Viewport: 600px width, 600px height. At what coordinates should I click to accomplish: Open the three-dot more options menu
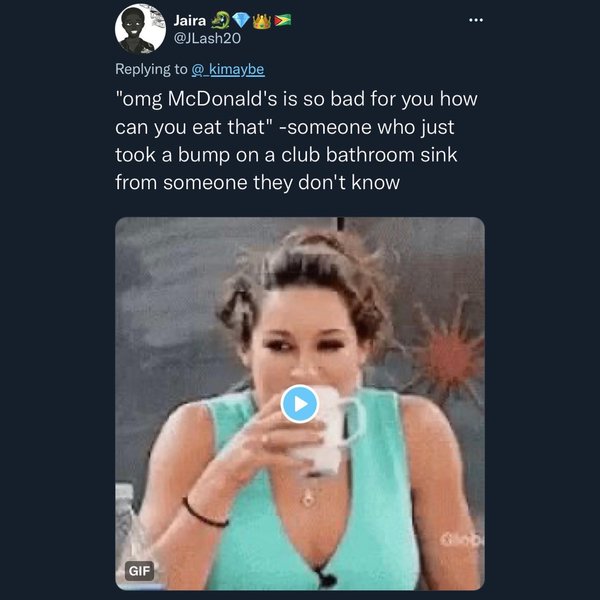(x=475, y=20)
